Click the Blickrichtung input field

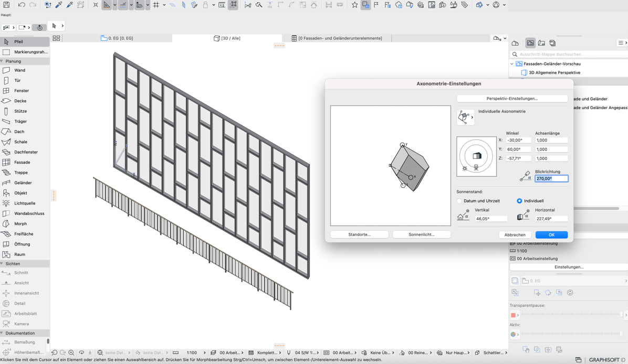click(x=551, y=178)
